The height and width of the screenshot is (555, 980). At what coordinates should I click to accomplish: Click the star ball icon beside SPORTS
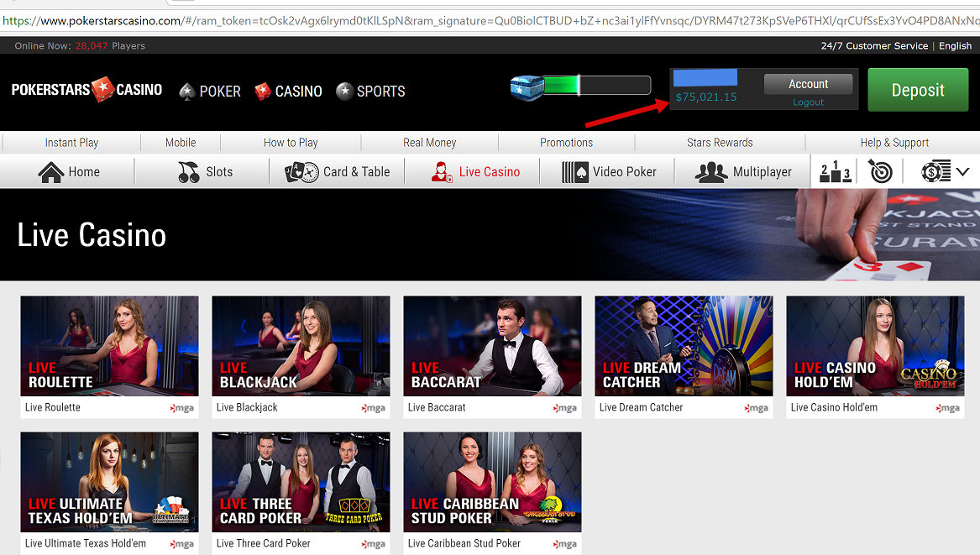click(x=344, y=92)
